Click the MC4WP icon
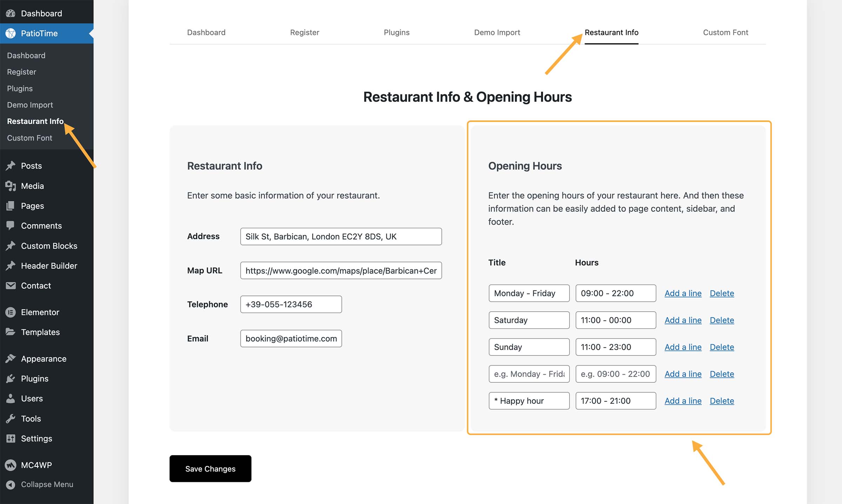Screen dimensions: 842x504 pos(11,465)
